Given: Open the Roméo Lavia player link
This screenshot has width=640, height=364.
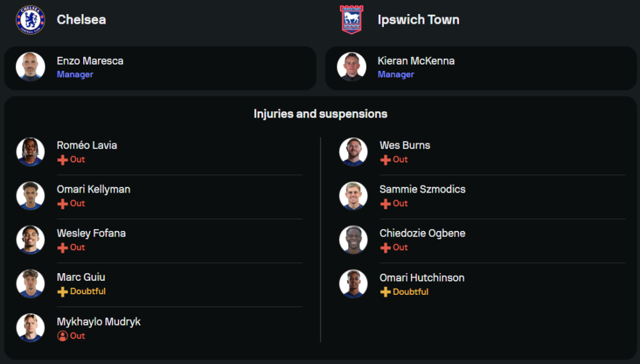Looking at the screenshot, I should pyautogui.click(x=86, y=145).
